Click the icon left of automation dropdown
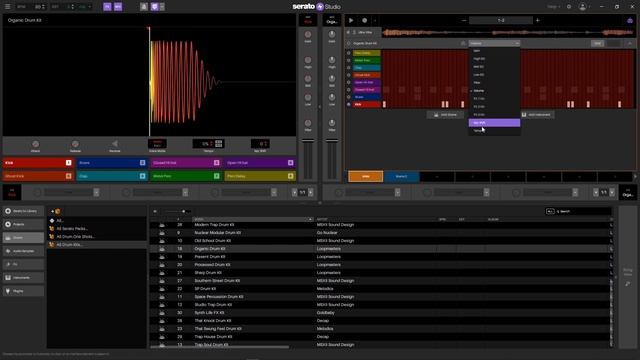The width and height of the screenshot is (640, 360). click(463, 43)
